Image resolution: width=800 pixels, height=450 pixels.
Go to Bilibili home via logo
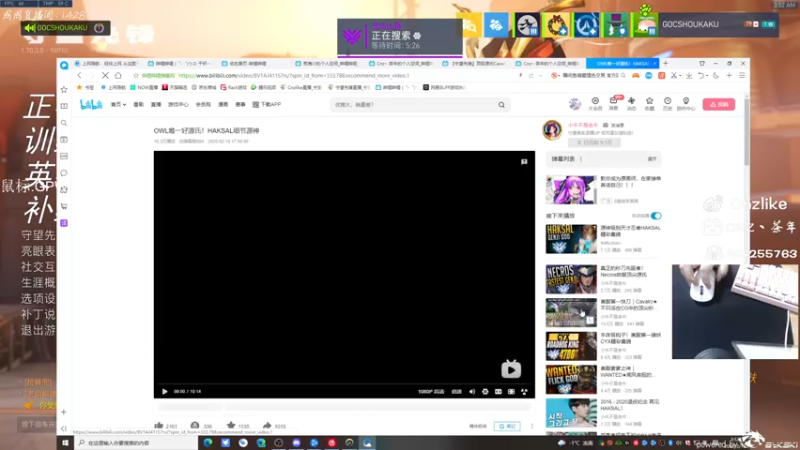pyautogui.click(x=91, y=104)
